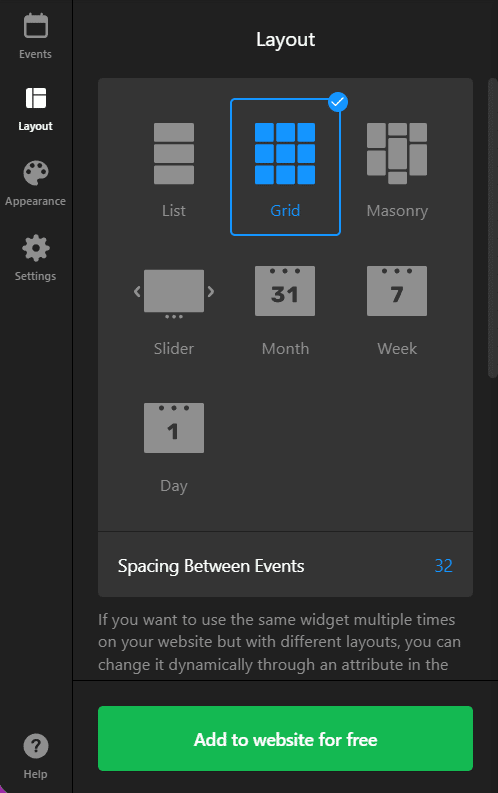
Task: Click the Spacing Between Events value 32
Action: (x=443, y=565)
